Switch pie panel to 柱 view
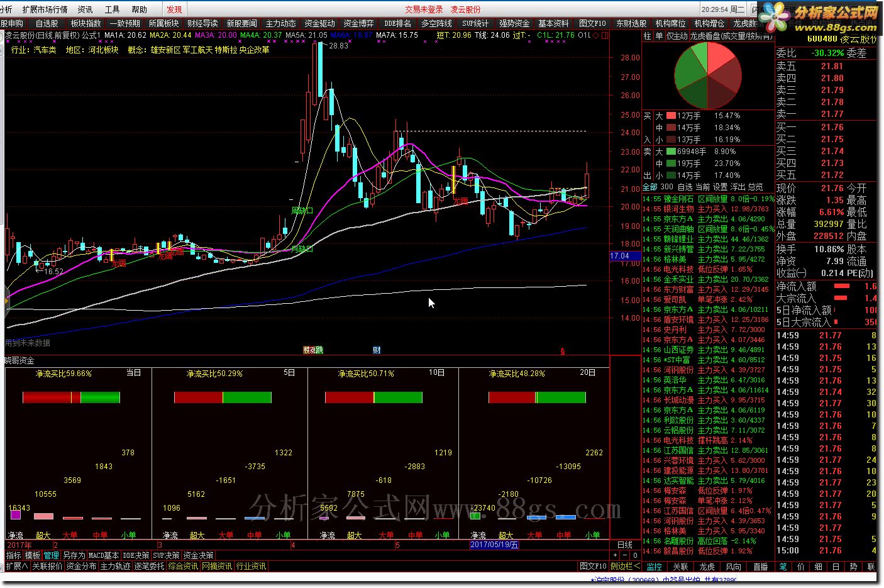The height and width of the screenshot is (588, 884). (647, 36)
